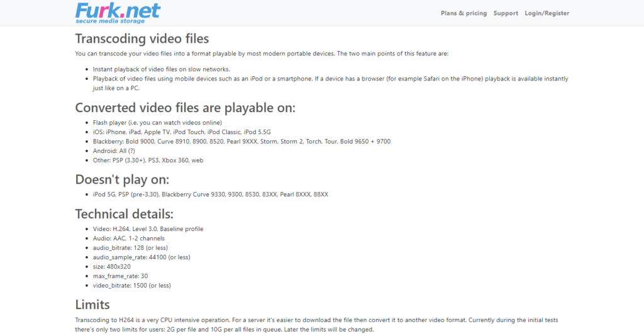Go to Login/Register
Viewport: 644px width, 336px height.
(x=547, y=13)
